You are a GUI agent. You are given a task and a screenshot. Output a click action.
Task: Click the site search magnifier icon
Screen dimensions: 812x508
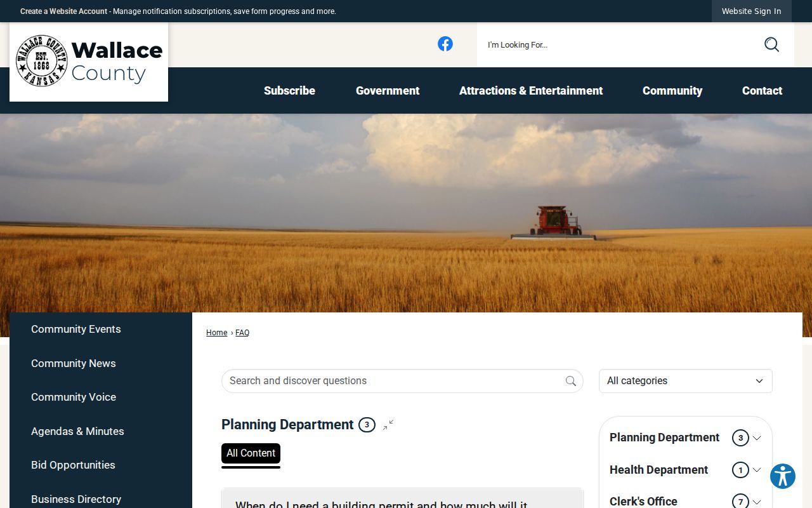(x=771, y=44)
